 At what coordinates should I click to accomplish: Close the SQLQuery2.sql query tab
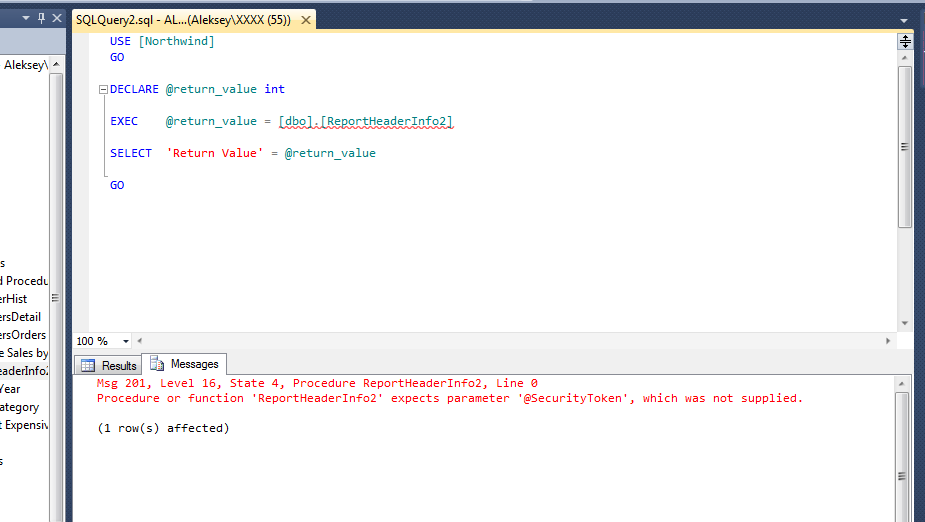coord(306,20)
